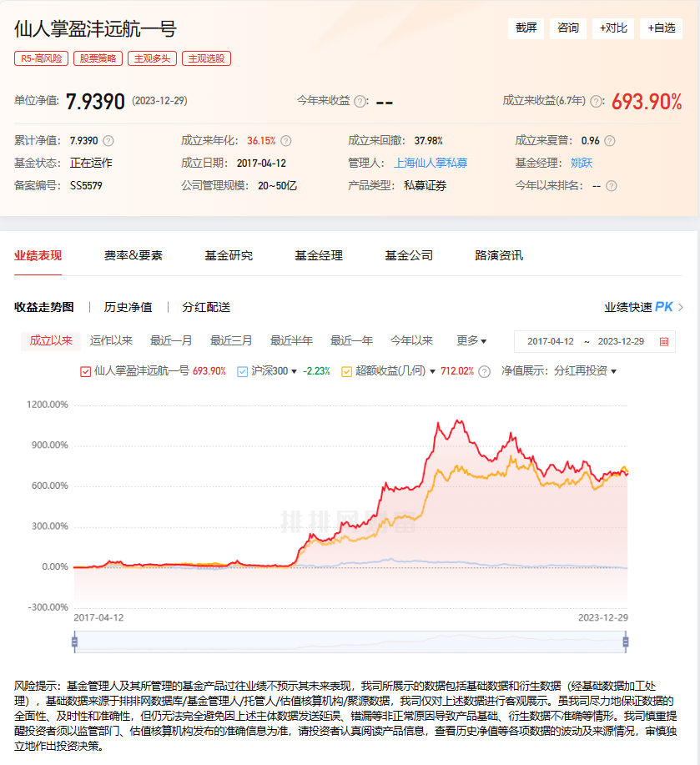Expand the 更多 time range dropdown

(x=471, y=340)
